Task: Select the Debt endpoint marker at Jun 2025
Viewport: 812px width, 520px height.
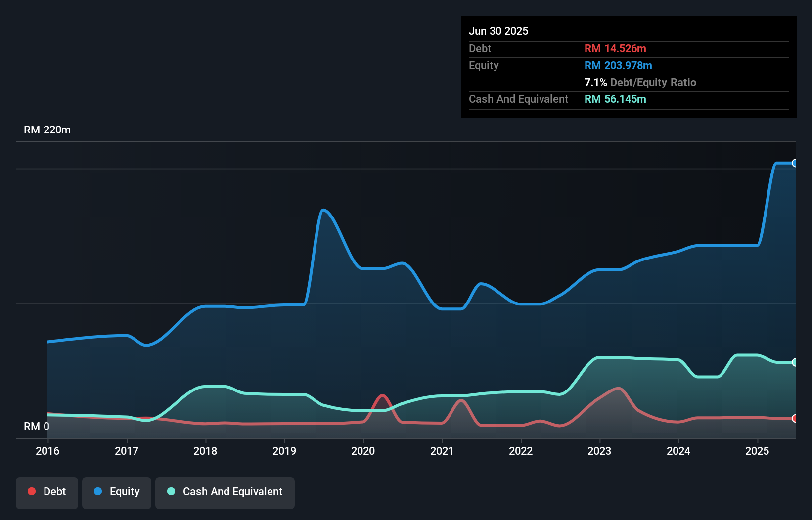Action: pyautogui.click(x=795, y=418)
